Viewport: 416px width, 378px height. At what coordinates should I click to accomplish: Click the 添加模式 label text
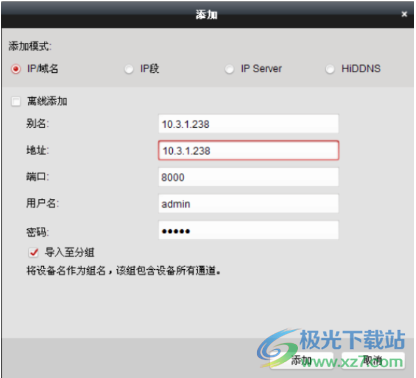[x=30, y=46]
